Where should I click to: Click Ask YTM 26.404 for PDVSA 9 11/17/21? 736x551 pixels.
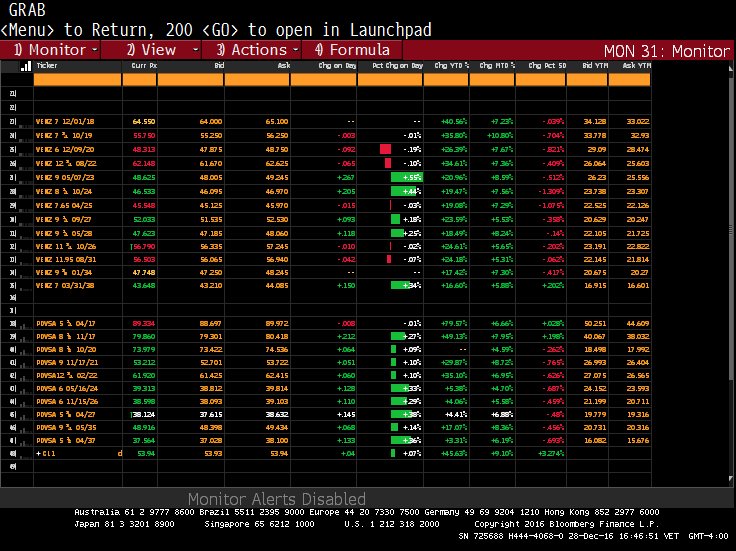coord(638,362)
